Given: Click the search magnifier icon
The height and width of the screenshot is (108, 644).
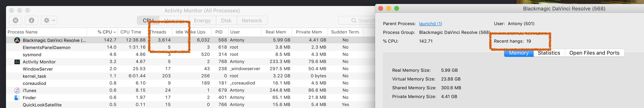Looking at the screenshot, I should coord(354,21).
